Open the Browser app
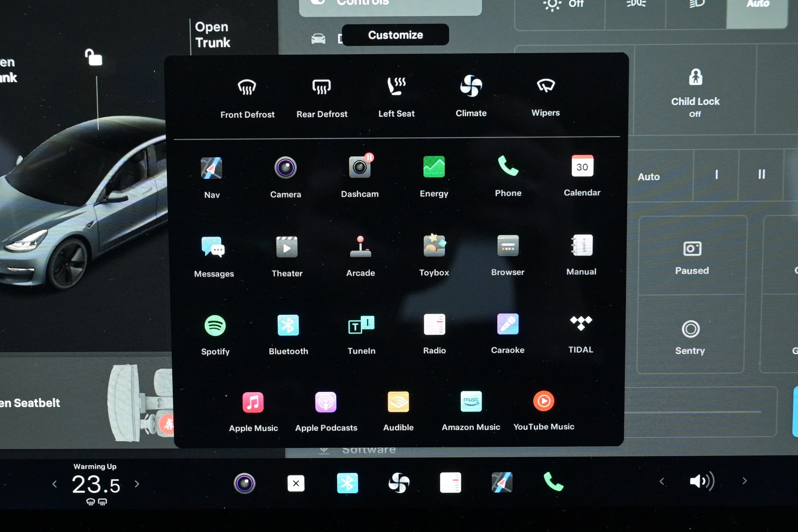Viewport: 798px width, 532px height. coord(508,256)
